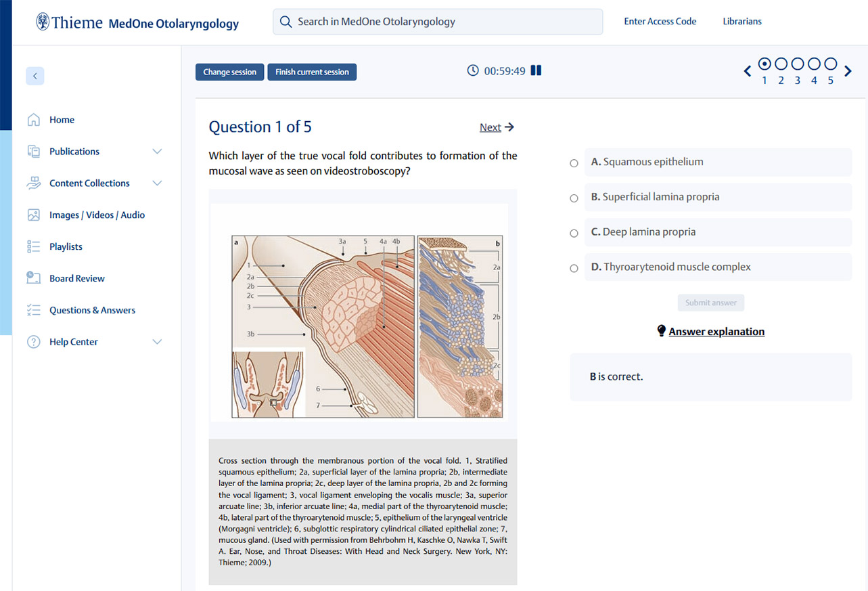Click the search magnifier icon
The height and width of the screenshot is (591, 868).
pyautogui.click(x=285, y=22)
